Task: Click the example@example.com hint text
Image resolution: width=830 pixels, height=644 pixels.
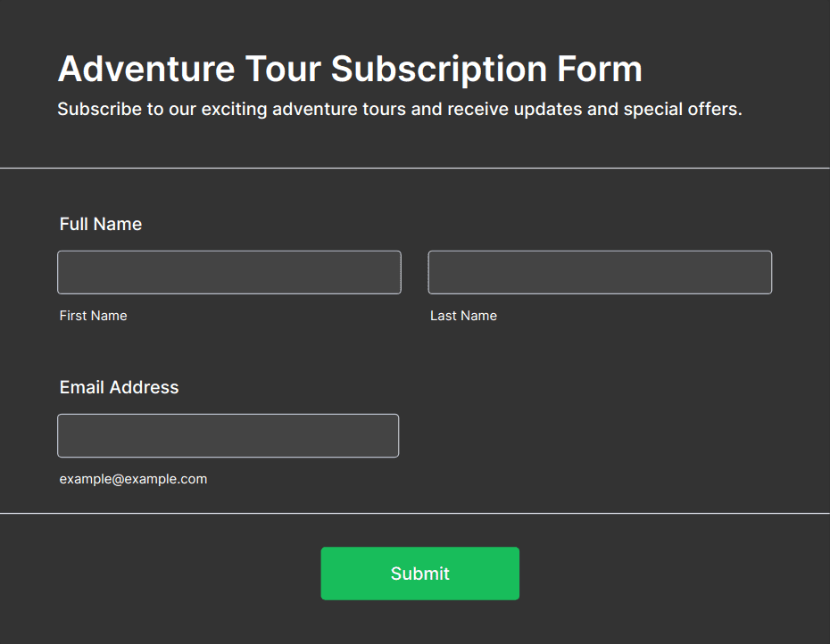Action: (x=133, y=479)
